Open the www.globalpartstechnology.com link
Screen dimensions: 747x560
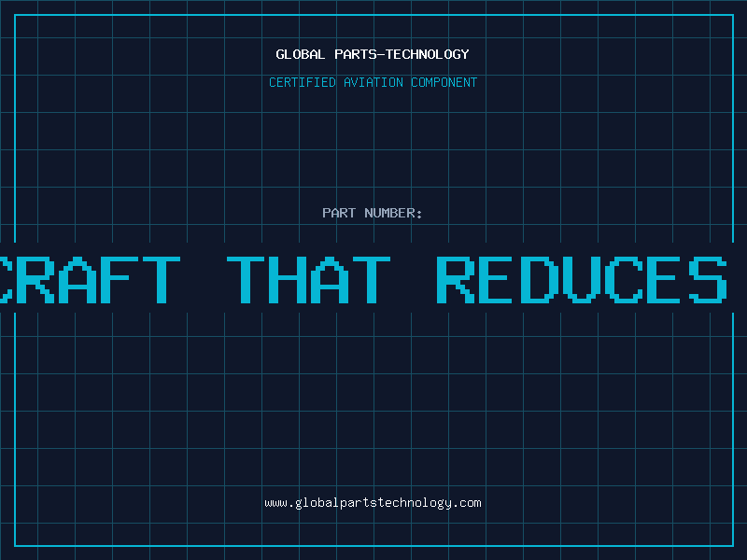coord(373,503)
